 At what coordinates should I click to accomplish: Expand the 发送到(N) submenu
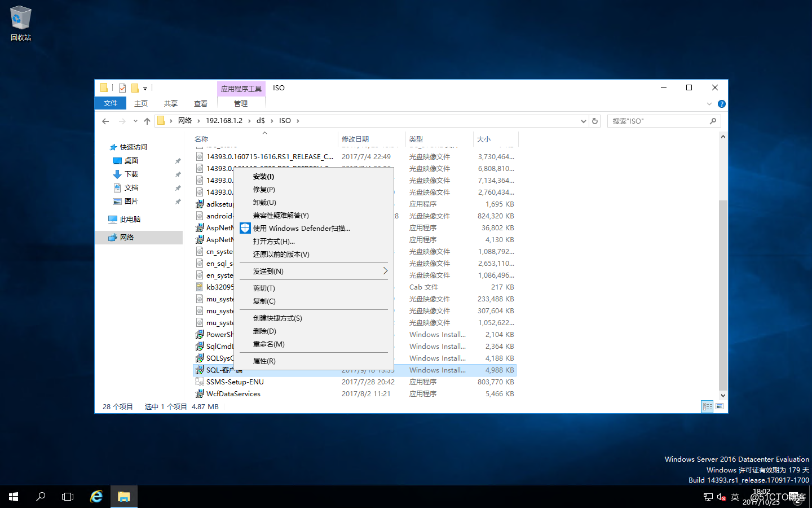click(x=314, y=271)
